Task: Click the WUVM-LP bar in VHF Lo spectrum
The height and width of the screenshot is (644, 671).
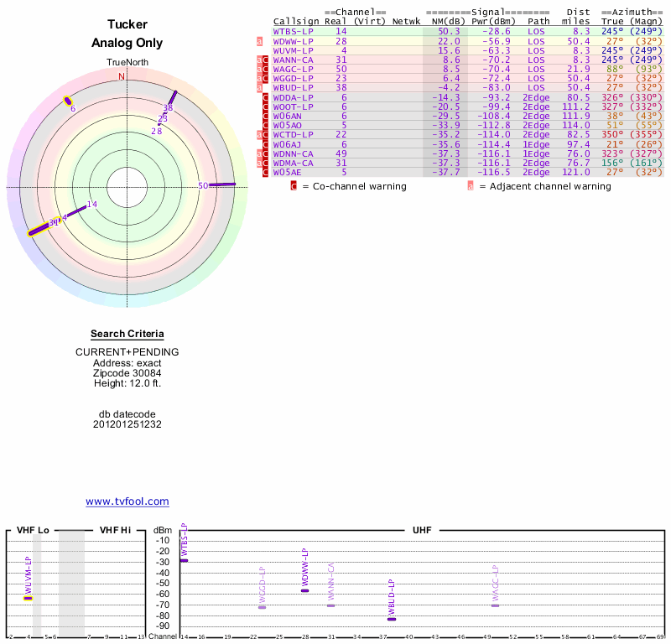Action: coord(28,598)
